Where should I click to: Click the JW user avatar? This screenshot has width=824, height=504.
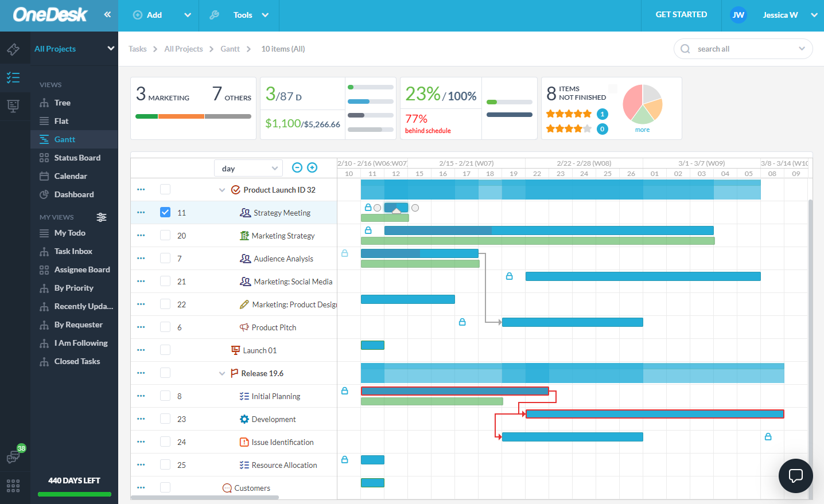(x=739, y=15)
